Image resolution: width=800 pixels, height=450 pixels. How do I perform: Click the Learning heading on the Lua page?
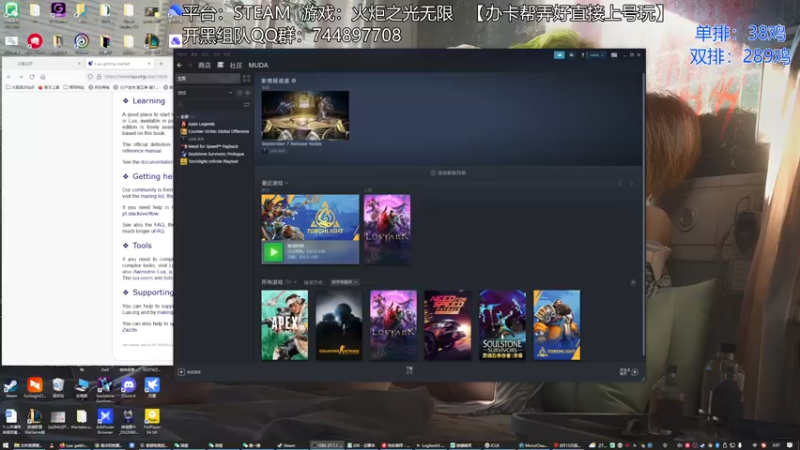[149, 101]
